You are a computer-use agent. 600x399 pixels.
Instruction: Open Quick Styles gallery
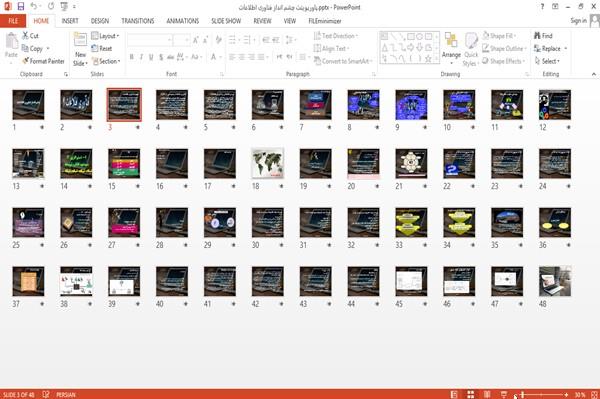click(471, 49)
